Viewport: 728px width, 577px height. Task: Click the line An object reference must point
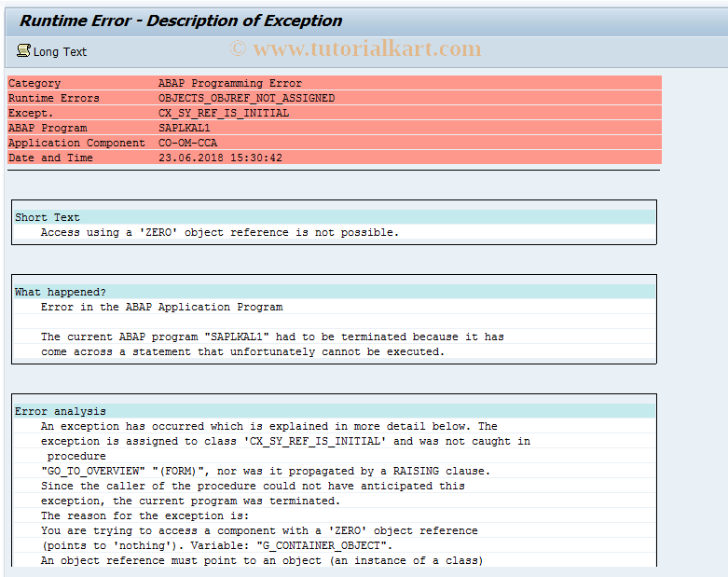(262, 560)
